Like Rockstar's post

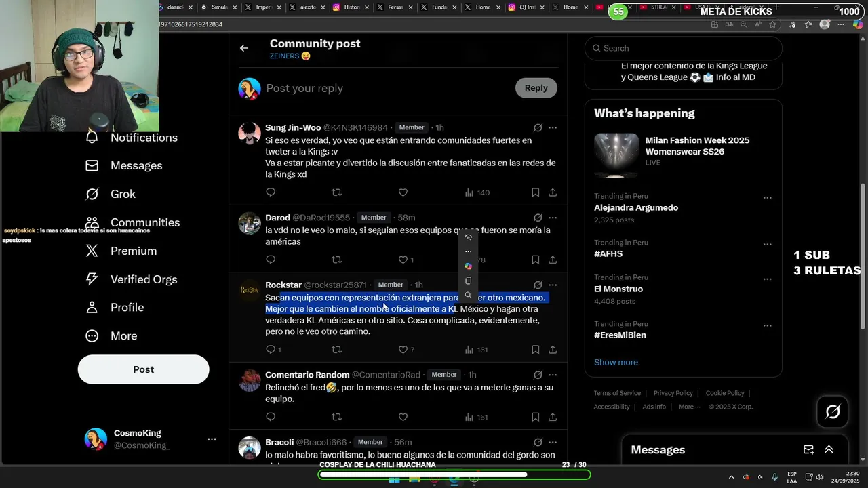pyautogui.click(x=406, y=350)
